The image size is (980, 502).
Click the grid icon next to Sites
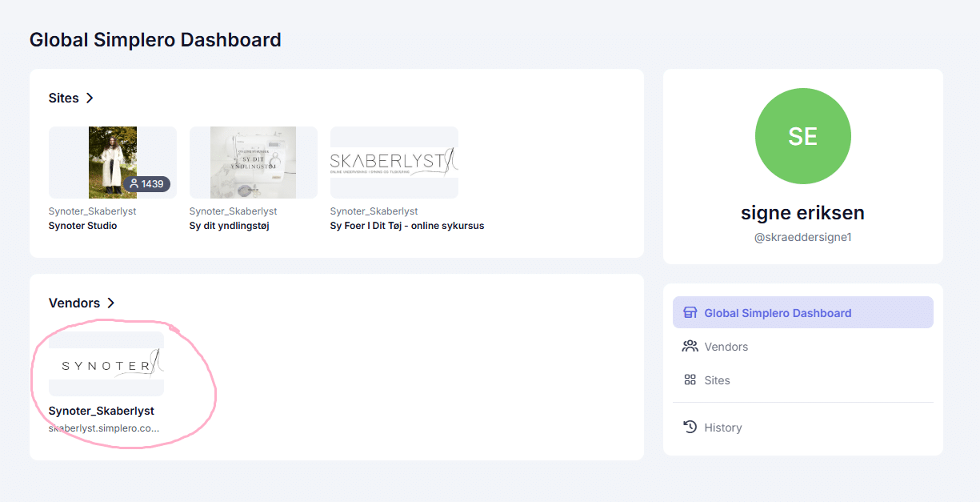690,380
